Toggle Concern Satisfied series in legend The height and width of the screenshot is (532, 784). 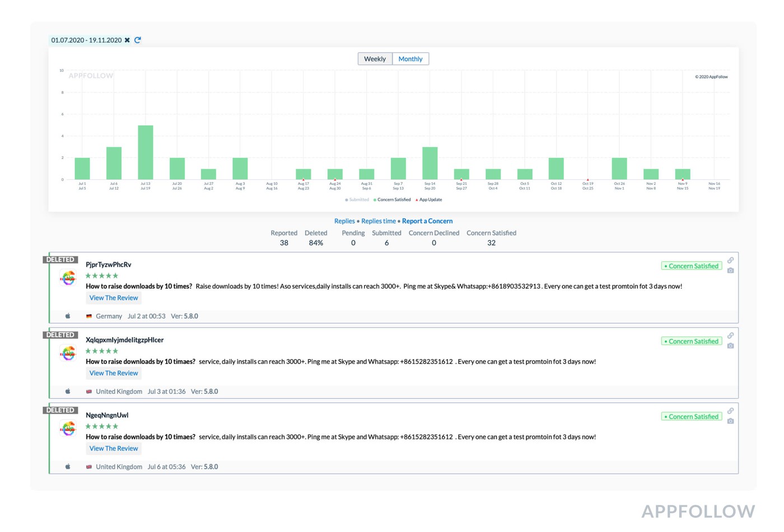click(x=393, y=200)
